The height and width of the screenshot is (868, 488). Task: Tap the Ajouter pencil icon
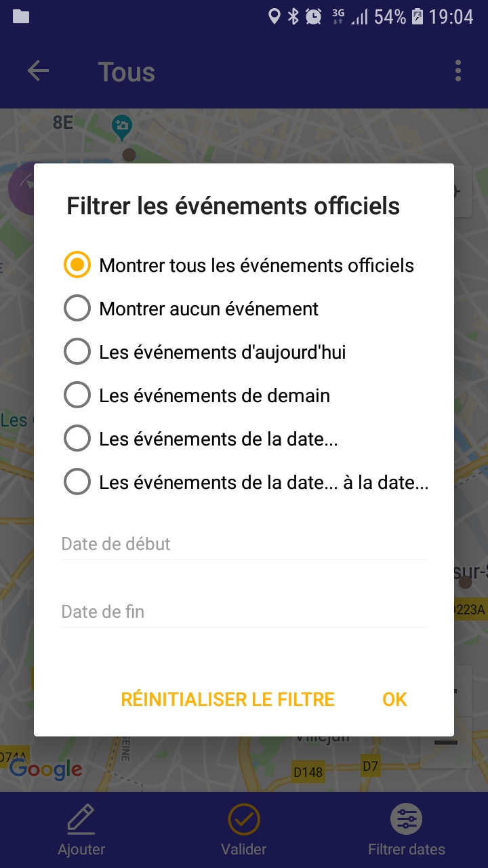(81, 820)
